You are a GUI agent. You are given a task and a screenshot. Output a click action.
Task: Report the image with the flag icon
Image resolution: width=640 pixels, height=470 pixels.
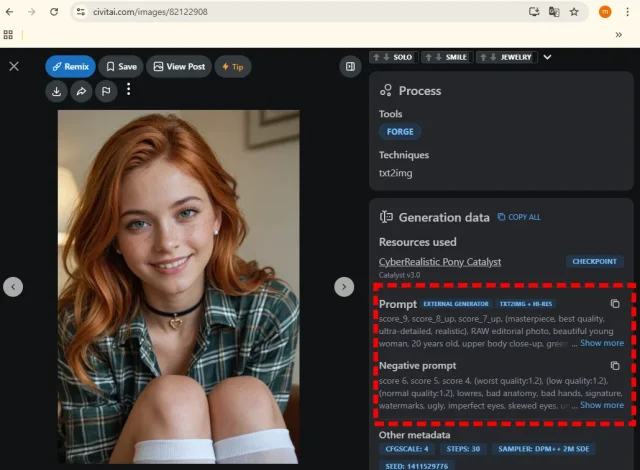coord(106,91)
